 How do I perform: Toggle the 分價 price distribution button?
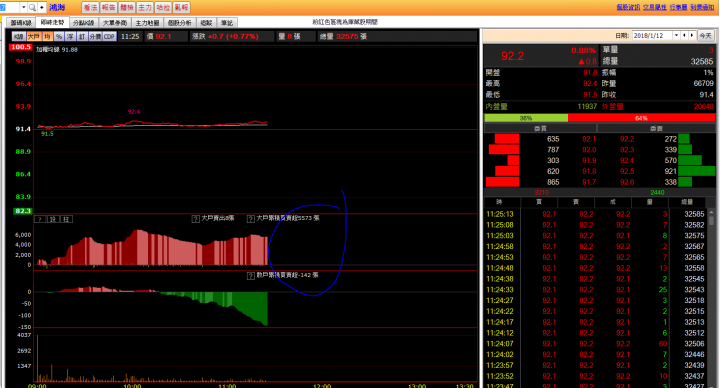pyautogui.click(x=95, y=36)
